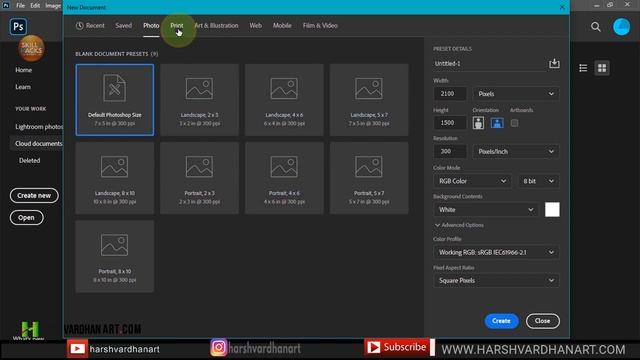Click the Recent tab clock icon

tap(80, 26)
